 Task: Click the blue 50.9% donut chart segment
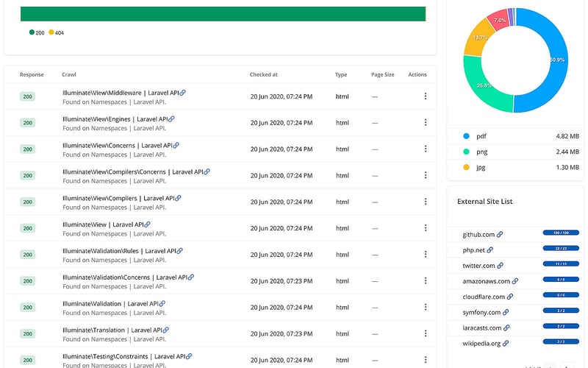coord(558,60)
